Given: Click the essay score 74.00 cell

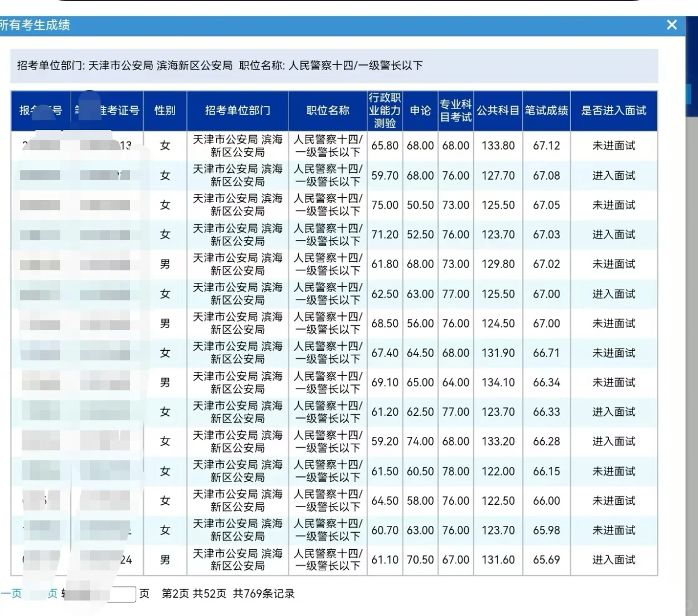Looking at the screenshot, I should [420, 442].
